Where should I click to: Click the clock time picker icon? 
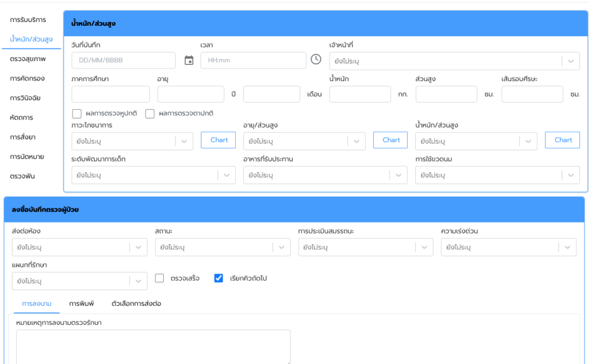pos(316,59)
